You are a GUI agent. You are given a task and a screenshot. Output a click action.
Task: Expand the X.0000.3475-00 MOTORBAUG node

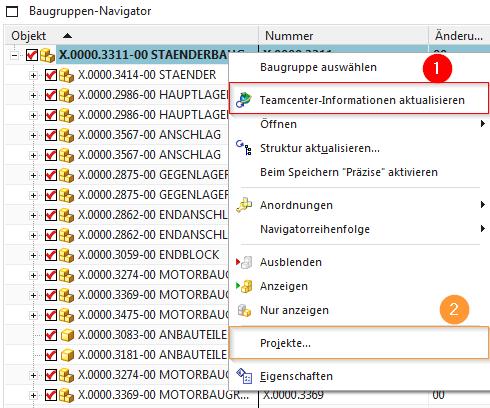pos(33,315)
